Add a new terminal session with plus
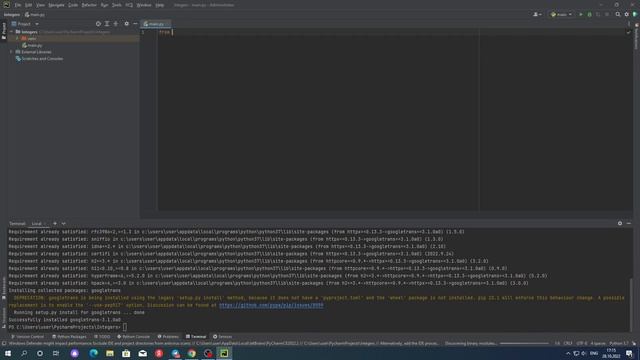 55,224
